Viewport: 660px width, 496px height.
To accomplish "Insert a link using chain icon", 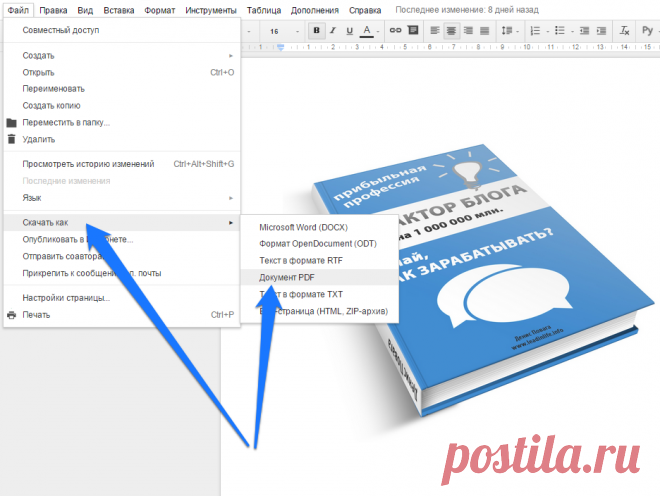I will 394,31.
